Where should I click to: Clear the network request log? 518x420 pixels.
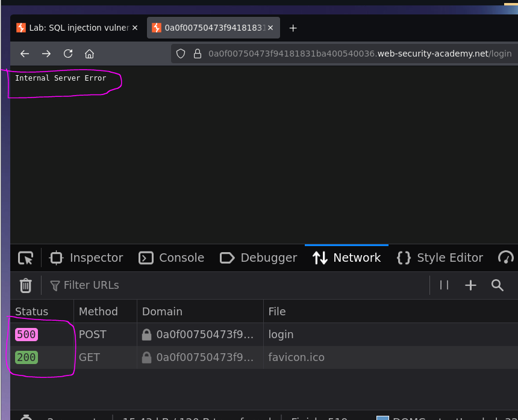click(26, 285)
